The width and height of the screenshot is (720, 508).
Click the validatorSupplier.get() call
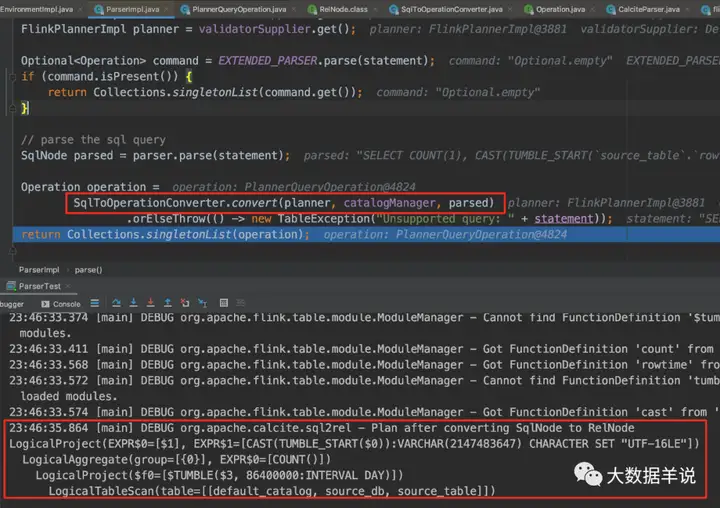[274, 29]
